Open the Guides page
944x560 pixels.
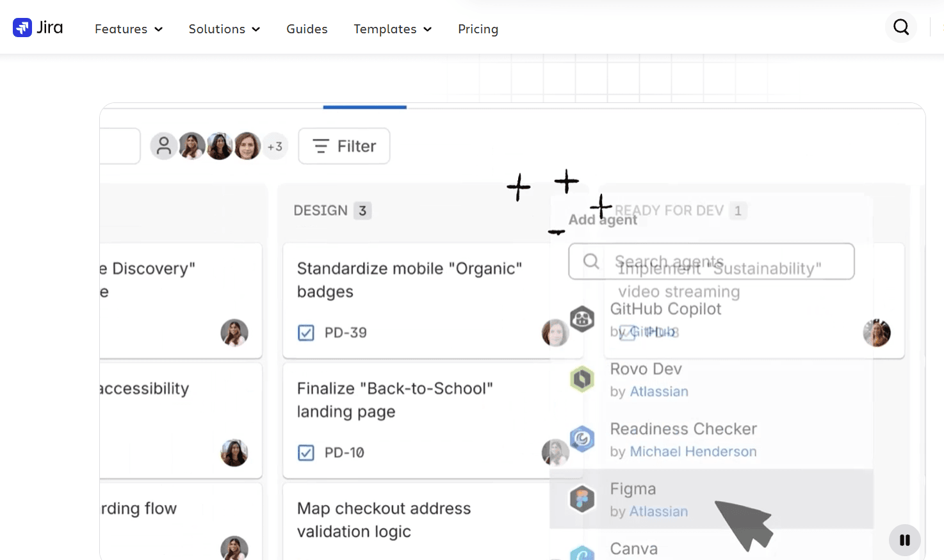pyautogui.click(x=307, y=29)
